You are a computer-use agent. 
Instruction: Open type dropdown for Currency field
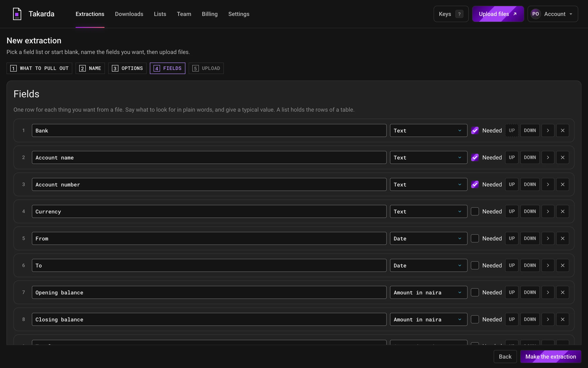[429, 212]
